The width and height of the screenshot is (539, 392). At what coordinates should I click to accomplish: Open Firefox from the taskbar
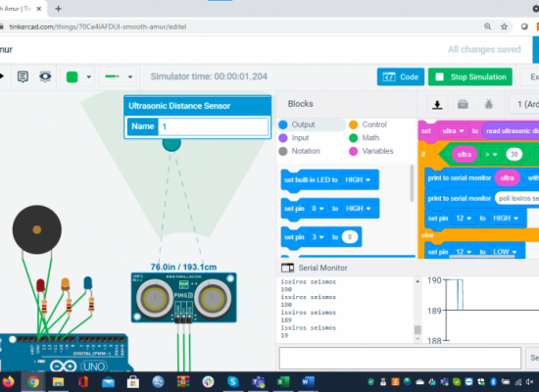pyautogui.click(x=8, y=382)
